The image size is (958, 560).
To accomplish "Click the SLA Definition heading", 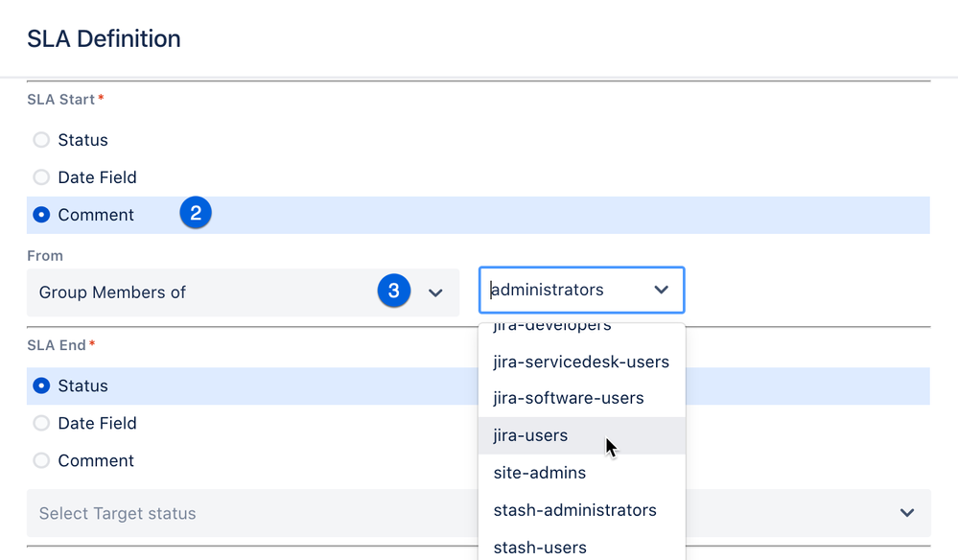I will [103, 38].
